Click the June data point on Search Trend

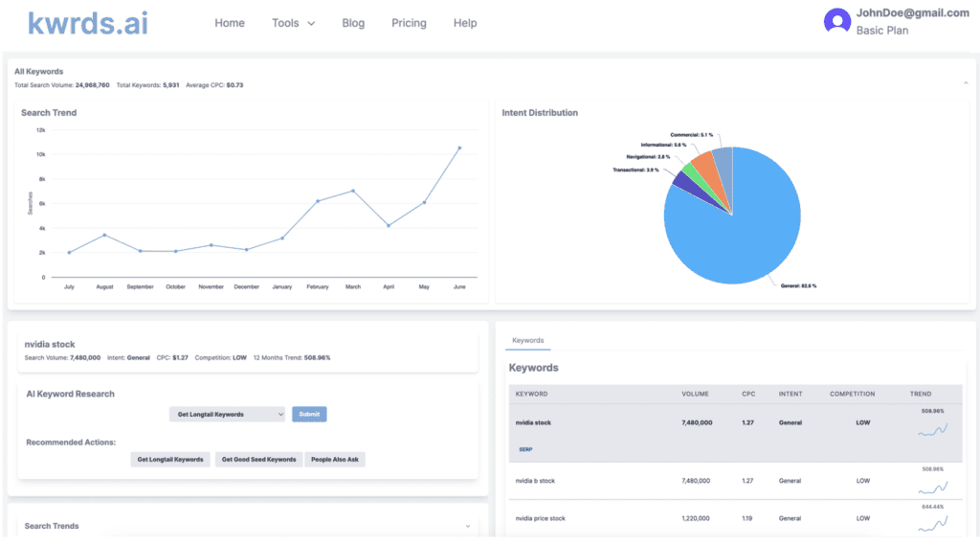click(459, 148)
